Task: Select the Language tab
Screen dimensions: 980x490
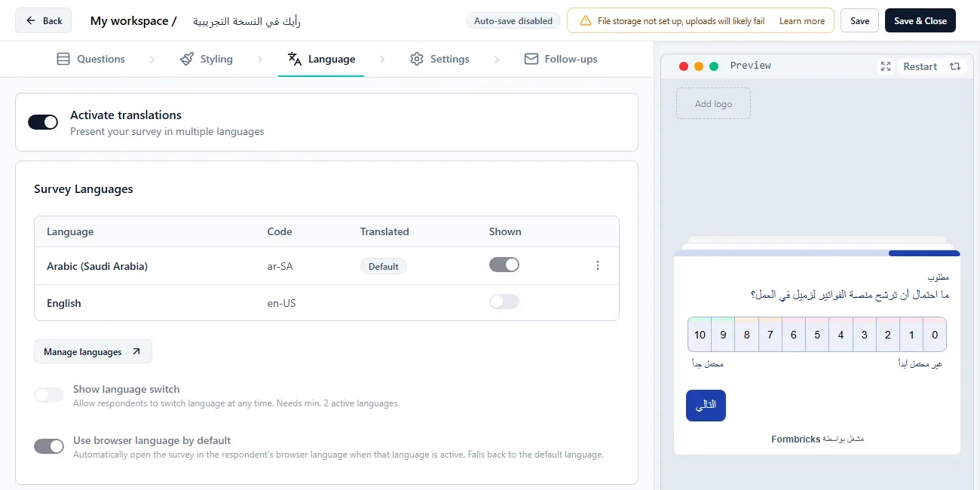Action: click(x=321, y=59)
